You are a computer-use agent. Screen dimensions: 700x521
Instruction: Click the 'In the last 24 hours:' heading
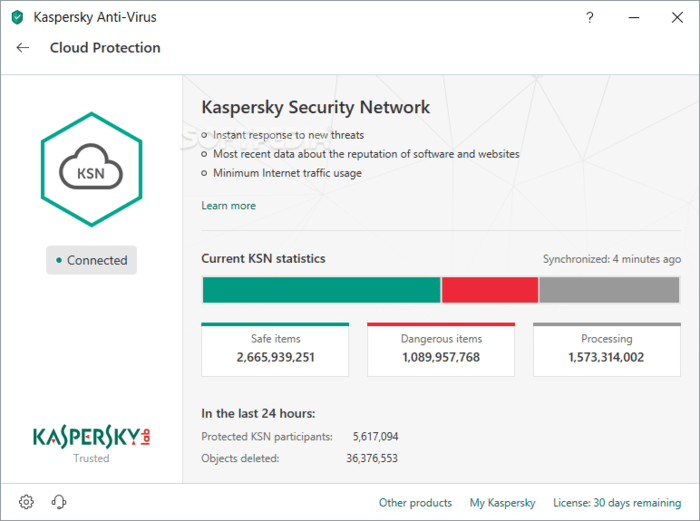(258, 413)
